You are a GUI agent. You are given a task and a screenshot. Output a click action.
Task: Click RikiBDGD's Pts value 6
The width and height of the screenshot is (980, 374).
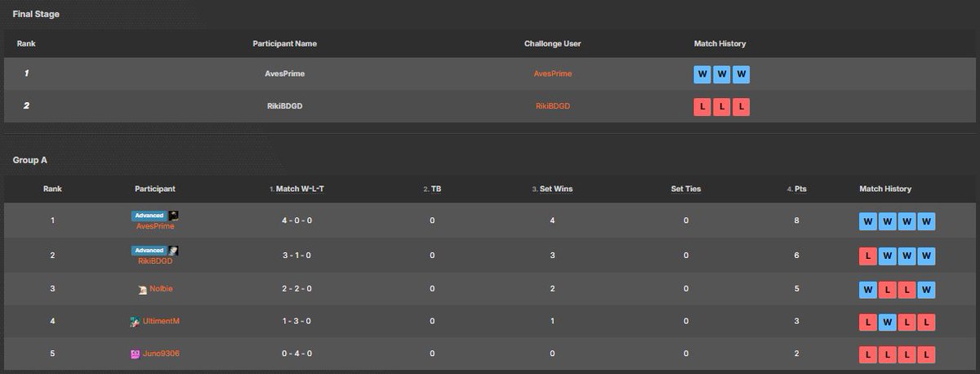coord(796,256)
